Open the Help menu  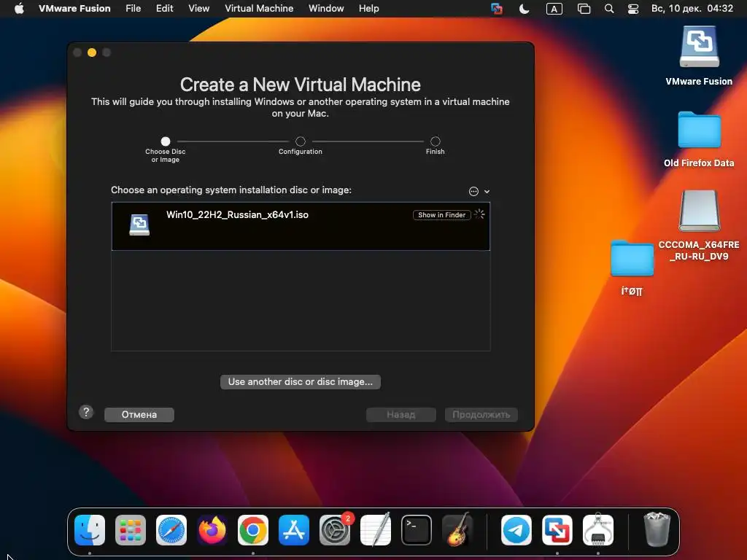[x=368, y=8]
